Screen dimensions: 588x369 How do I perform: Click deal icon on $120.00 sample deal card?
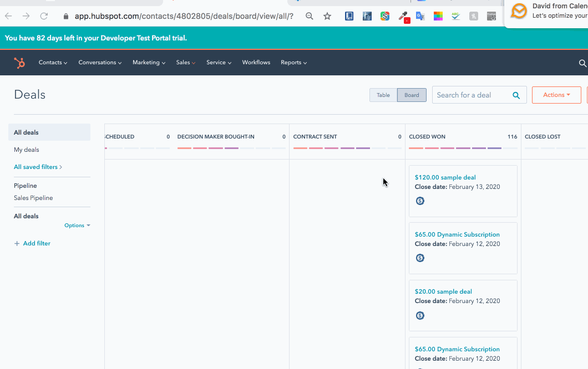click(420, 201)
